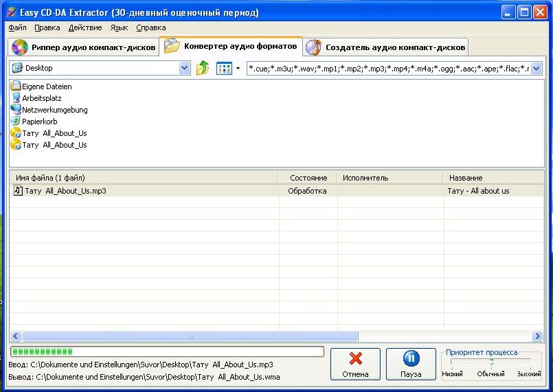The height and width of the screenshot is (392, 553).
Task: Expand the file filter dropdown arrow
Action: click(x=536, y=68)
